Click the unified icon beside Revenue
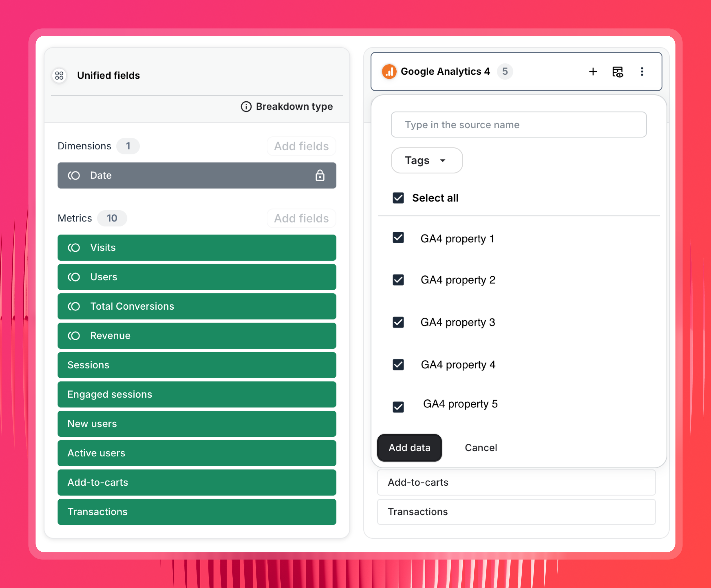This screenshot has width=711, height=588. click(x=74, y=336)
